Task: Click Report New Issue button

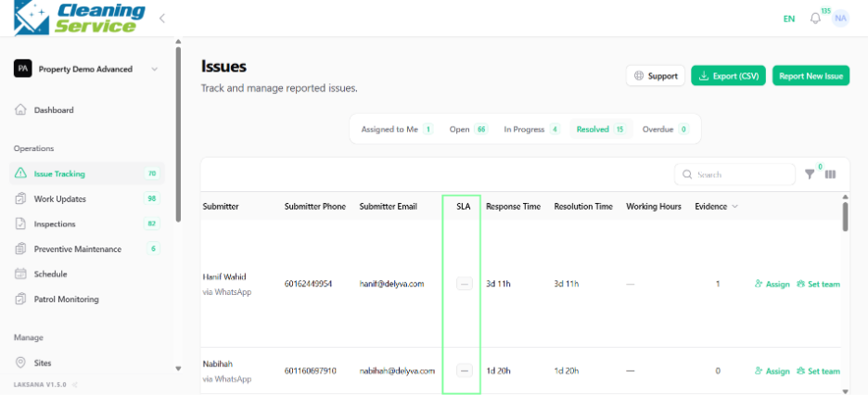Action: [x=811, y=76]
